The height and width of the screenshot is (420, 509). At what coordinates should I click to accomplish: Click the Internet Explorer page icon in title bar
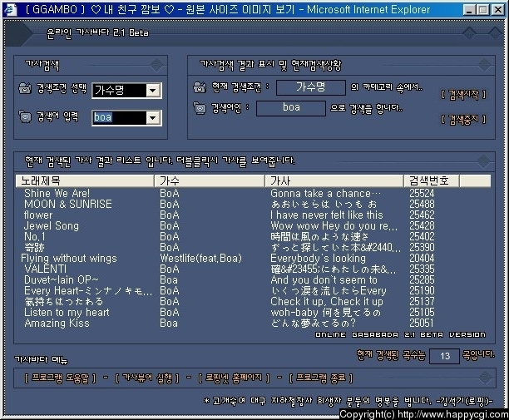[11, 9]
